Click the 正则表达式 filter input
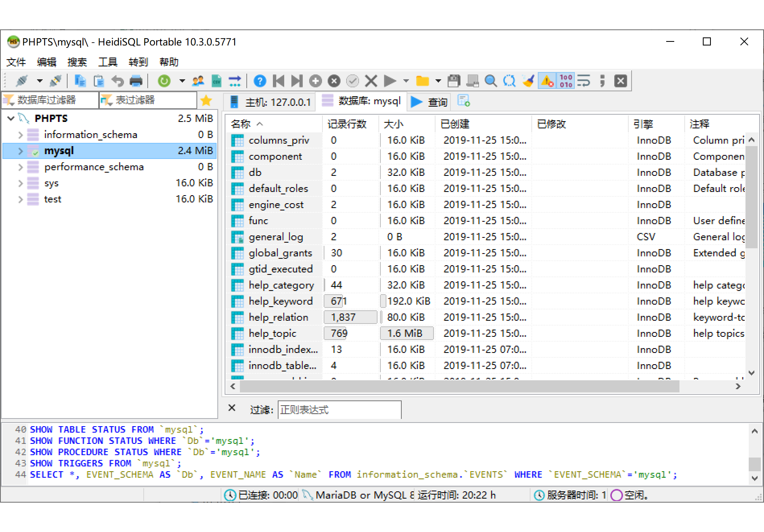The width and height of the screenshot is (764, 532). (339, 410)
